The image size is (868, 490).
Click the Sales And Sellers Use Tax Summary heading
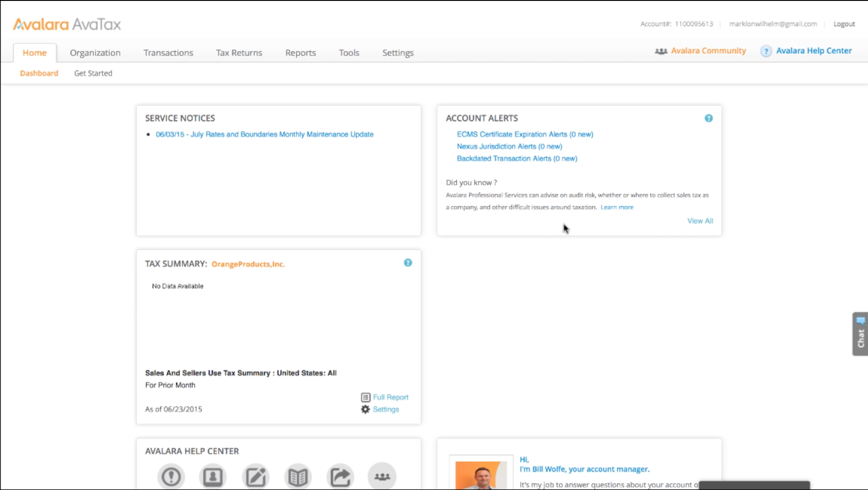pos(241,373)
